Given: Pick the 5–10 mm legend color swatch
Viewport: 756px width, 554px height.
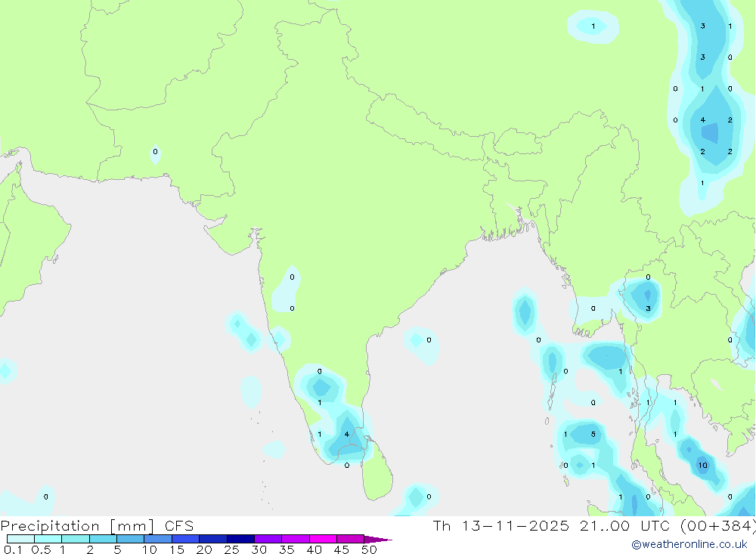Looking at the screenshot, I should (x=130, y=539).
